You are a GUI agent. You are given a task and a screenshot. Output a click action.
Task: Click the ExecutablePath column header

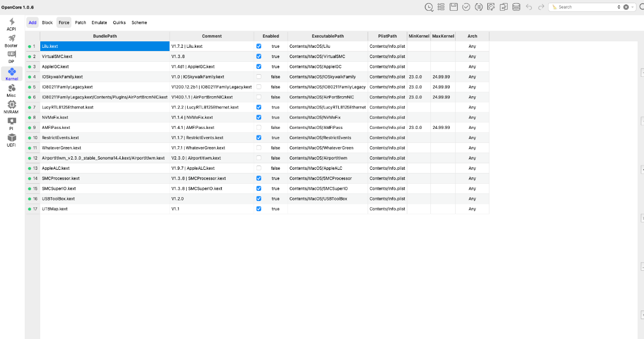click(x=328, y=36)
